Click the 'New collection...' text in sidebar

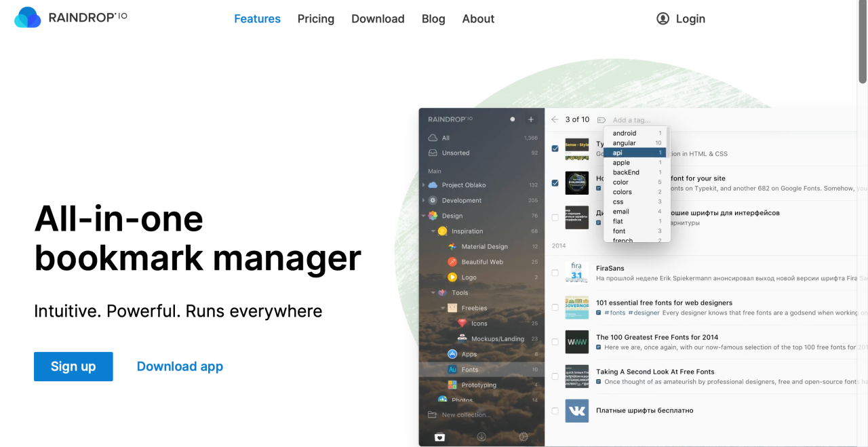465,415
